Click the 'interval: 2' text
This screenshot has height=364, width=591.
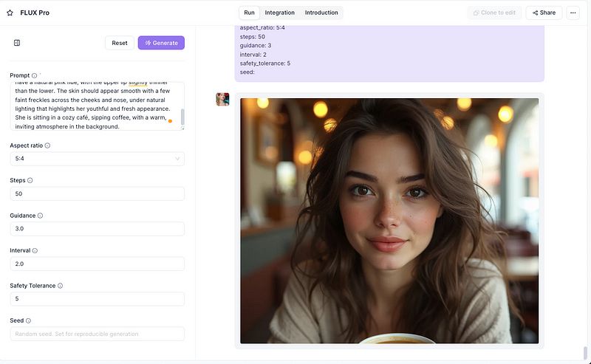pyautogui.click(x=253, y=55)
